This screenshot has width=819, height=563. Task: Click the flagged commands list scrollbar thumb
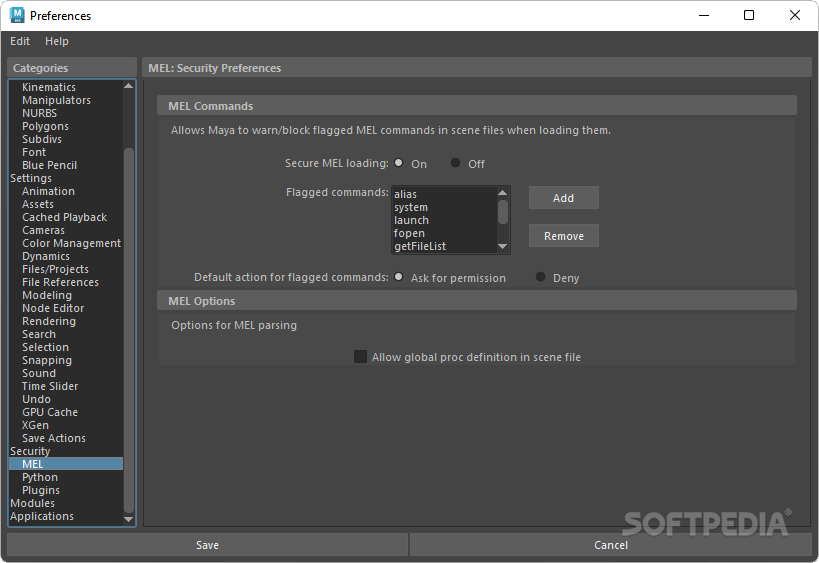click(502, 212)
